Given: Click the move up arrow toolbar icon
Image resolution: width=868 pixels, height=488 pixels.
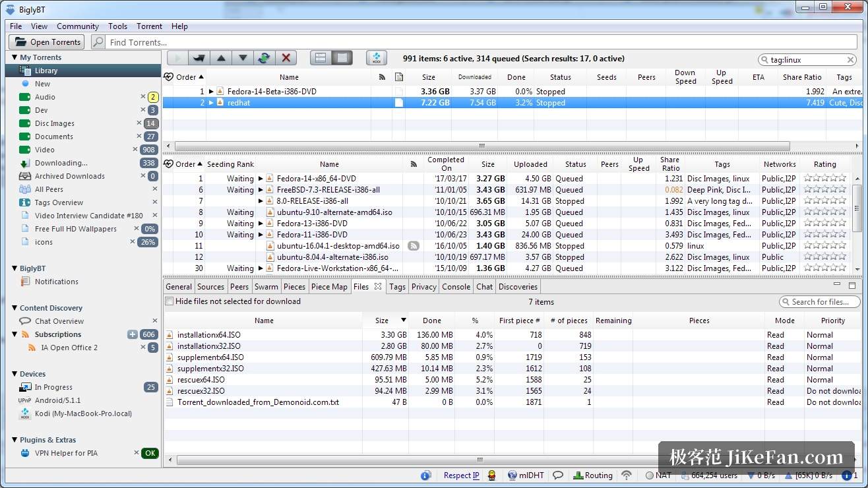Looking at the screenshot, I should 221,58.
